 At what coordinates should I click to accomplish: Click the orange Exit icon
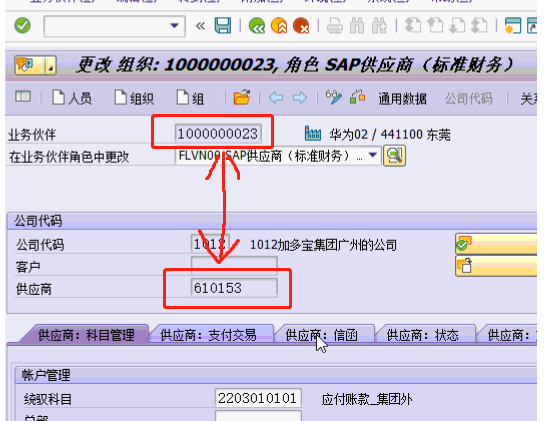tap(279, 26)
